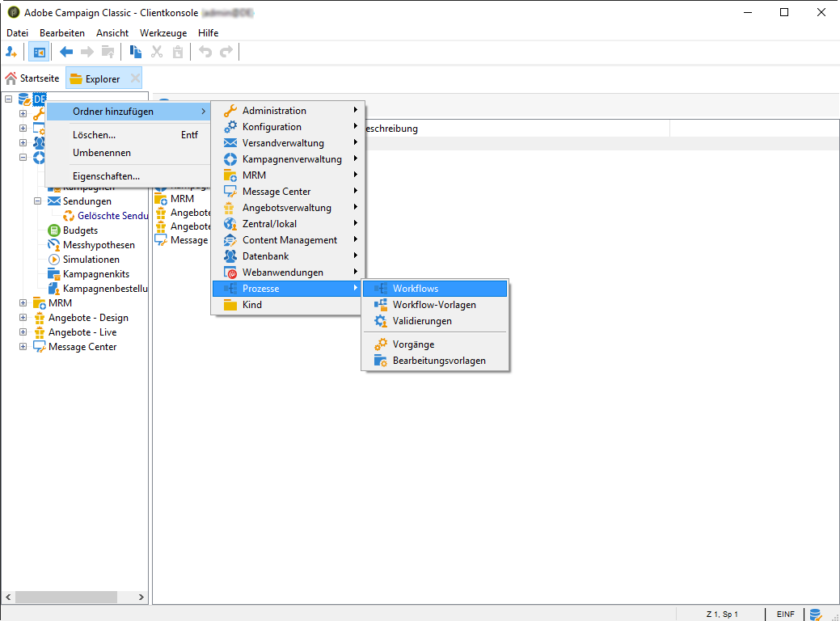This screenshot has height=621, width=840.
Task: Click the parent folder icon in toolbar
Action: point(108,52)
